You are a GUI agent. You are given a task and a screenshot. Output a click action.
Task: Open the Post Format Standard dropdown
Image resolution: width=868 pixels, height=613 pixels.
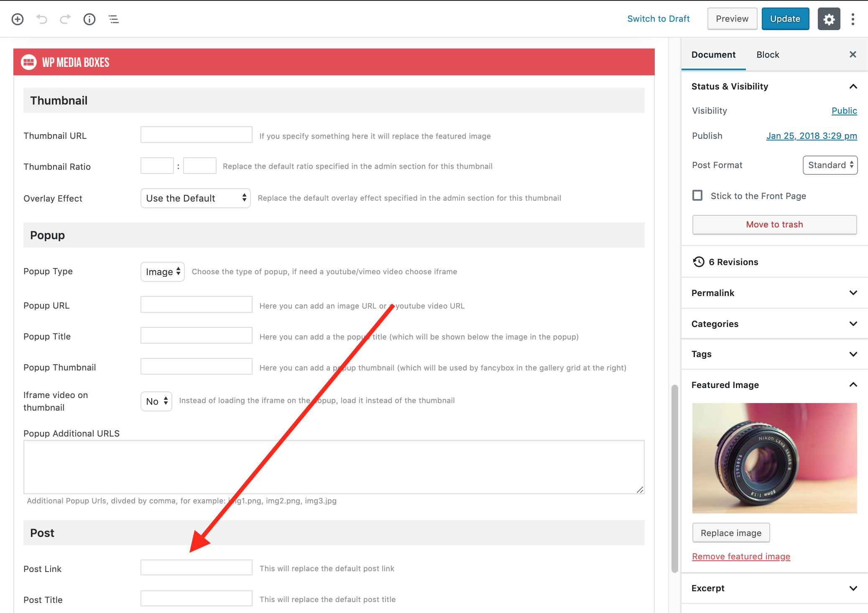[830, 165]
